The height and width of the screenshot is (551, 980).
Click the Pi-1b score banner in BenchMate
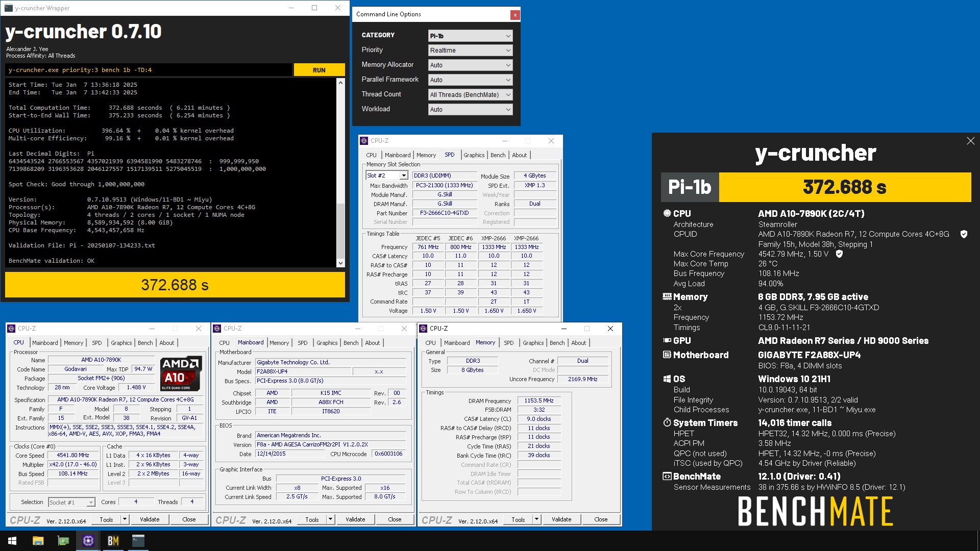(816, 187)
